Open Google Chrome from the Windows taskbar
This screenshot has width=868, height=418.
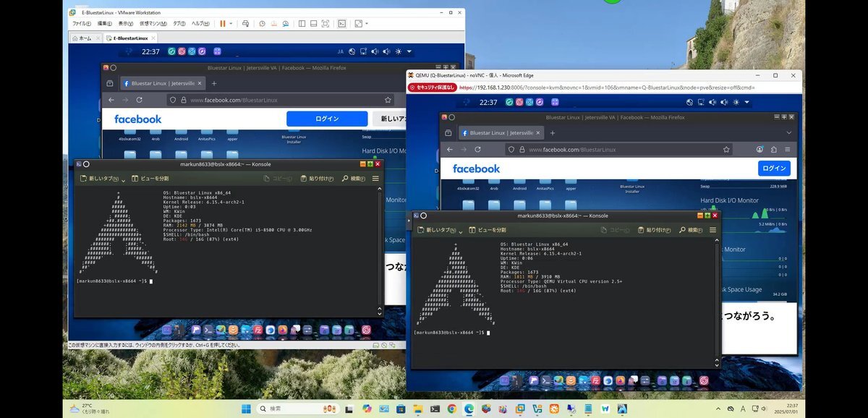(452, 409)
